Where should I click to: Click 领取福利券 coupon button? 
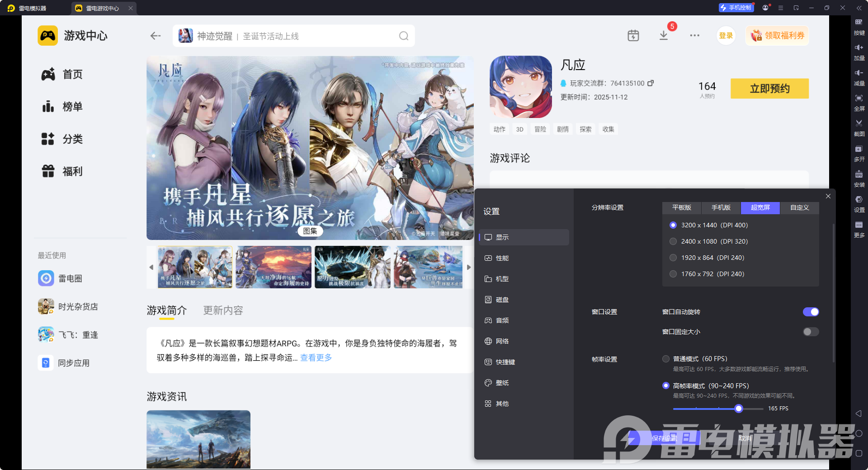[777, 36]
